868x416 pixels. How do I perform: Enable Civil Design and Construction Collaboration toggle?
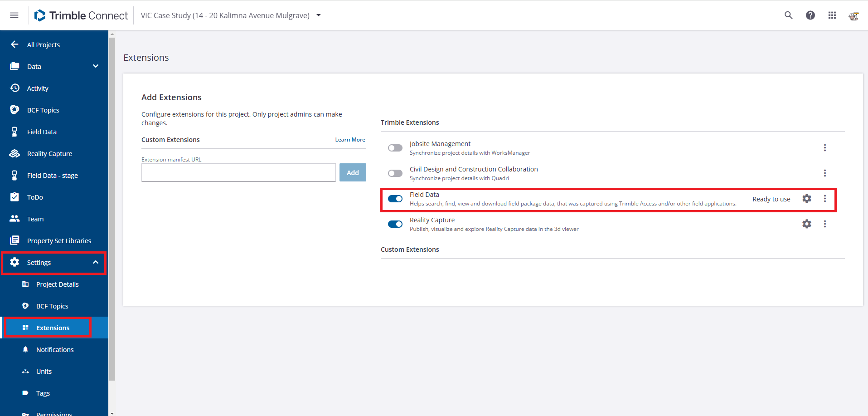[395, 173]
